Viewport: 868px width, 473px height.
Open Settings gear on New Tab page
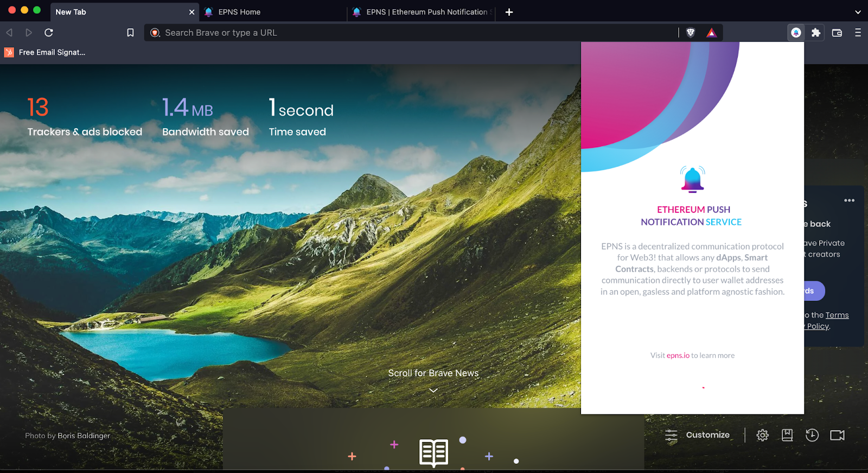click(763, 435)
